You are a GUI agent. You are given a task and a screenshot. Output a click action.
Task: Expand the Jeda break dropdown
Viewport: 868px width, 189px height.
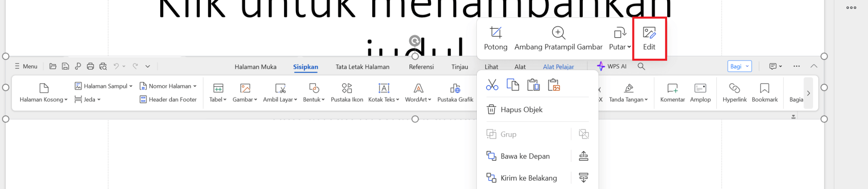click(x=87, y=99)
